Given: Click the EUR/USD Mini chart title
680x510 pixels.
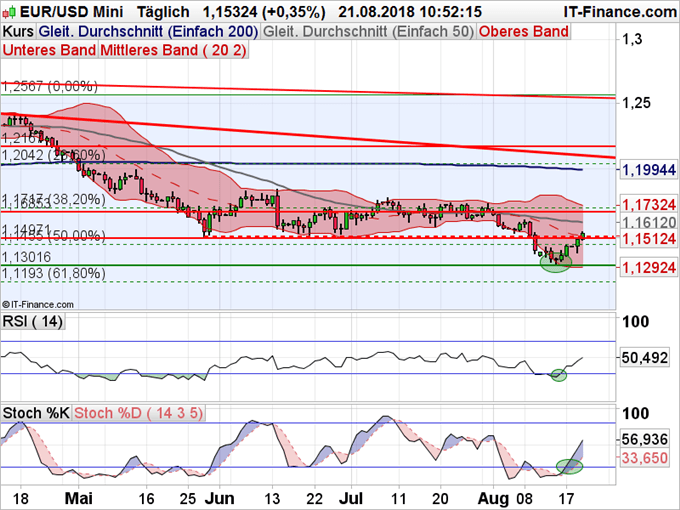Looking at the screenshot, I should [x=72, y=12].
